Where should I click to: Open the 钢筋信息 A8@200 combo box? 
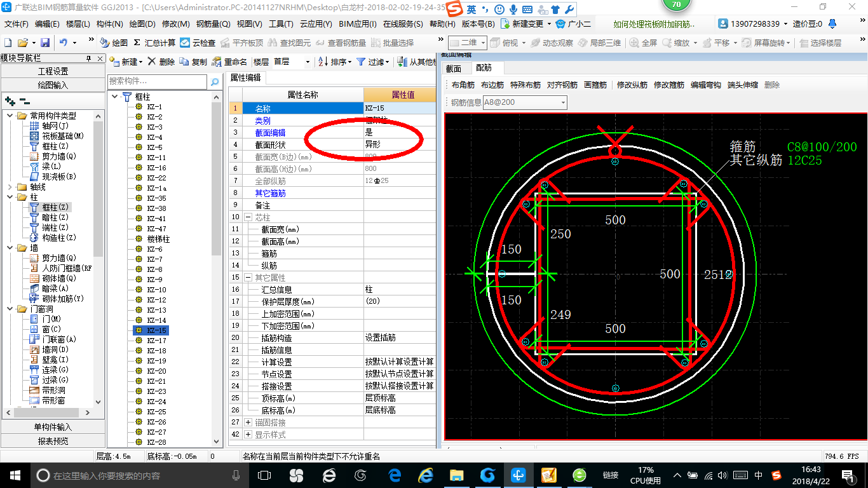[x=525, y=102]
